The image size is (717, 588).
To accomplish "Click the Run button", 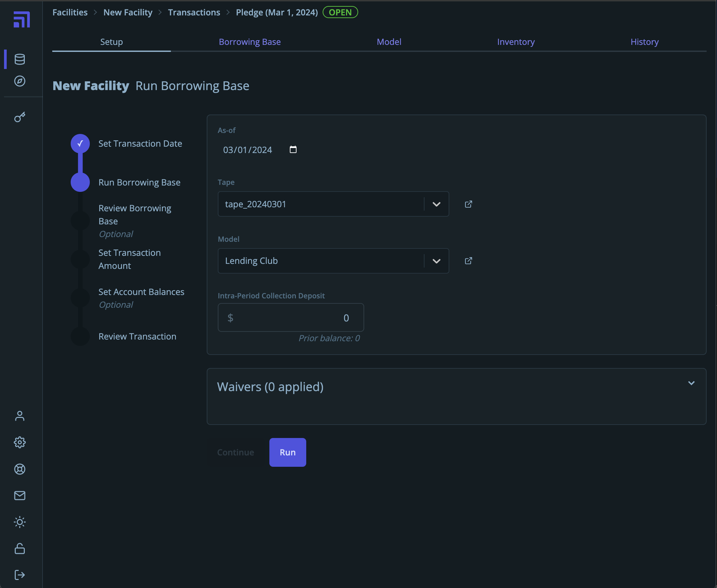I will [x=287, y=452].
